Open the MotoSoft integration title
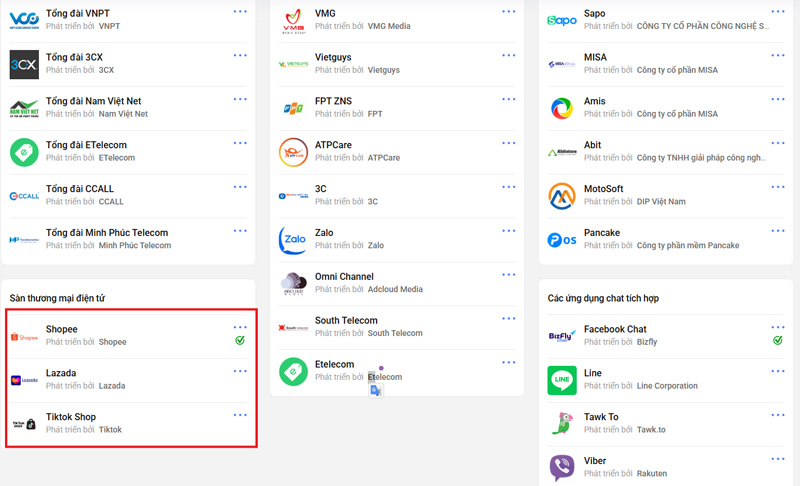800x486 pixels. (603, 188)
